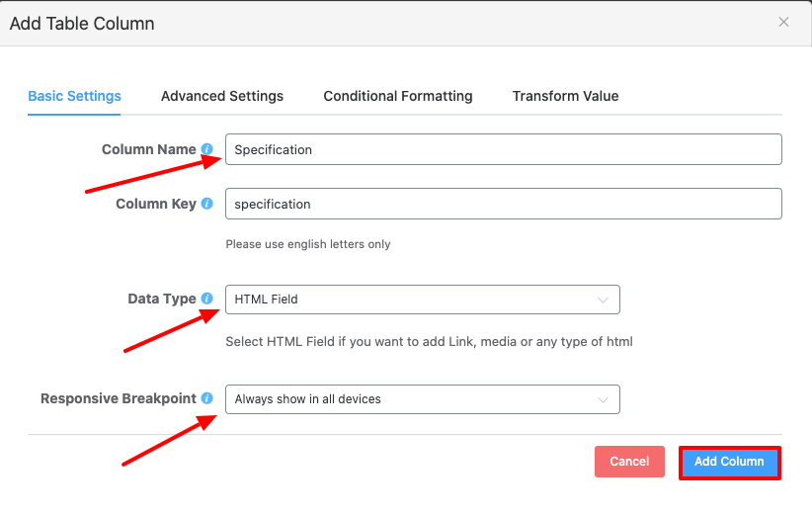The width and height of the screenshot is (812, 516).
Task: Close the Add Table Column dialog
Action: [783, 23]
